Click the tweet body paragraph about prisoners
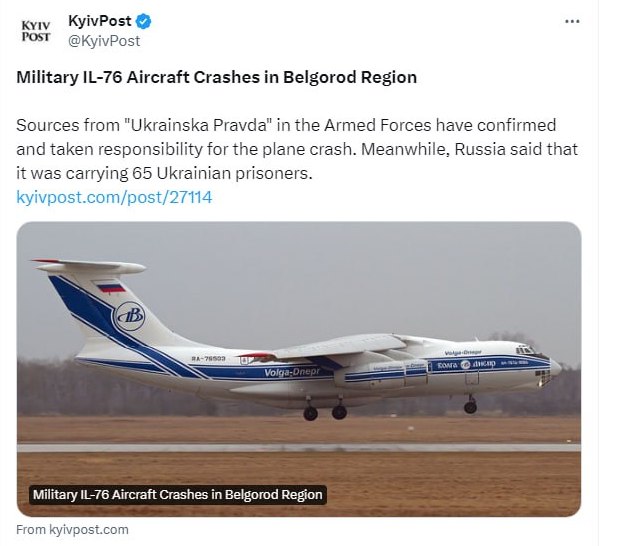 click(285, 150)
